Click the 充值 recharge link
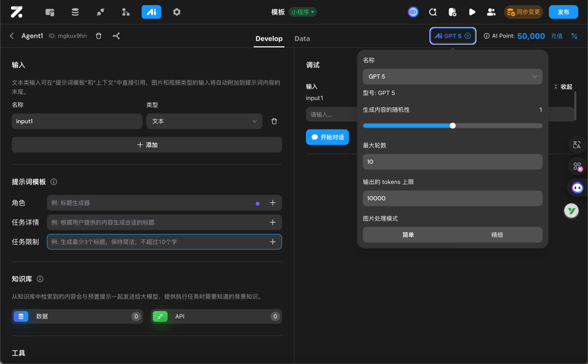Viewport: 588px width, 364px height. click(556, 36)
